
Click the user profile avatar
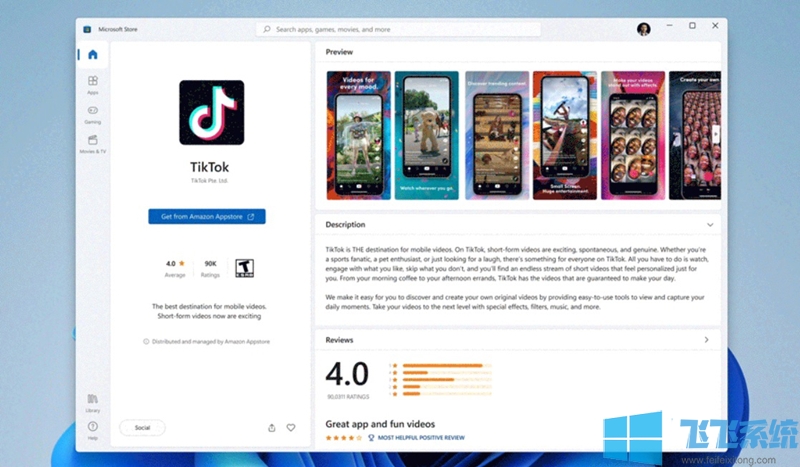coord(643,29)
